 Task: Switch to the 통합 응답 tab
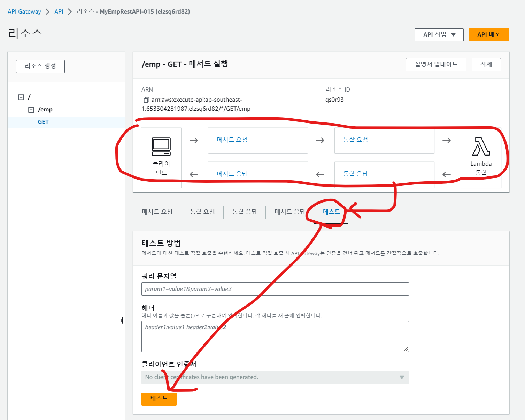click(x=245, y=212)
